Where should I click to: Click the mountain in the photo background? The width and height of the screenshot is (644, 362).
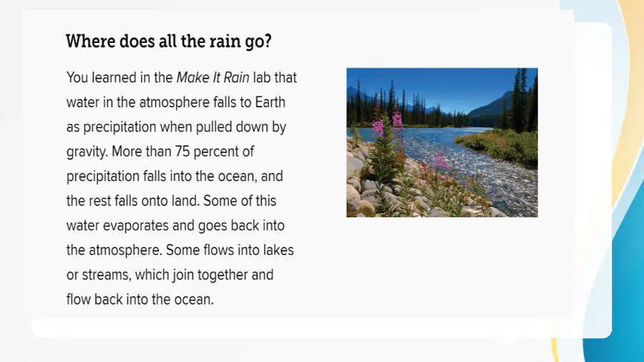pos(489,106)
